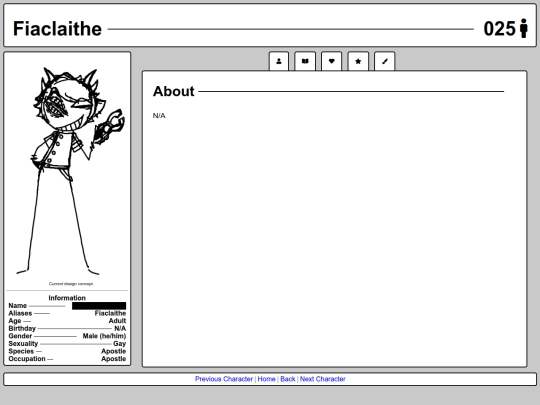Screen dimensions: 540x405
Task: Click the Back link
Action: click(x=288, y=379)
